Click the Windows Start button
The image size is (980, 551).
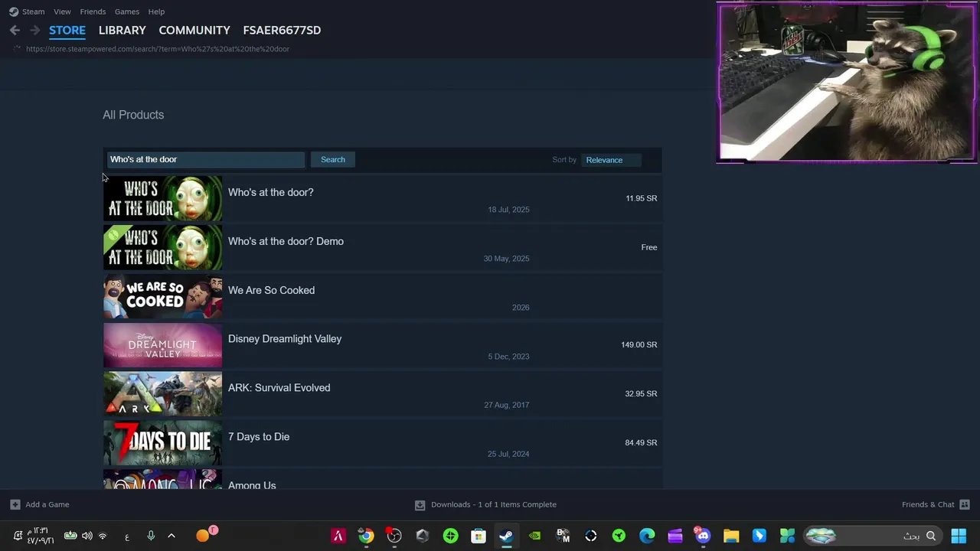[959, 536]
